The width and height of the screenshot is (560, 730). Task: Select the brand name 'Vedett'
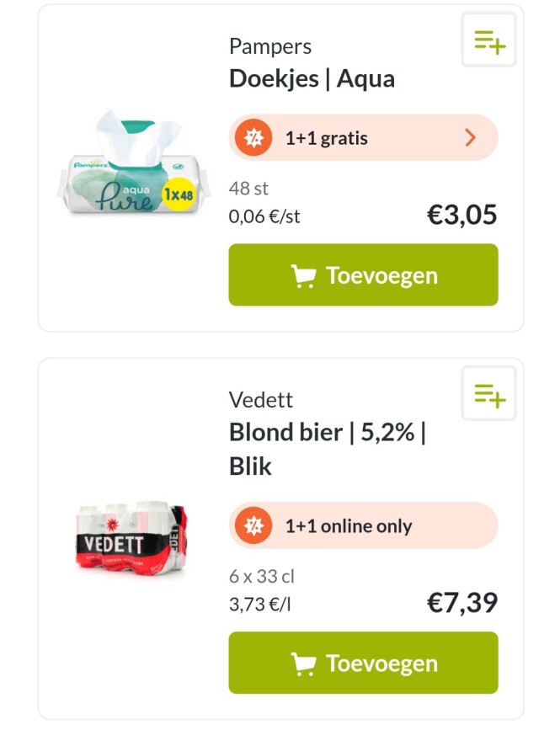point(254,400)
